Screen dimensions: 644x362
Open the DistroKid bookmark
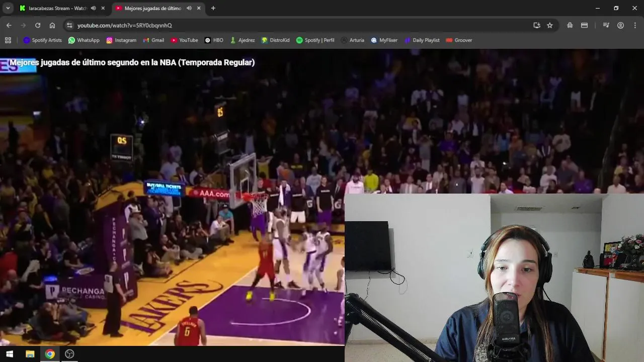coord(276,40)
